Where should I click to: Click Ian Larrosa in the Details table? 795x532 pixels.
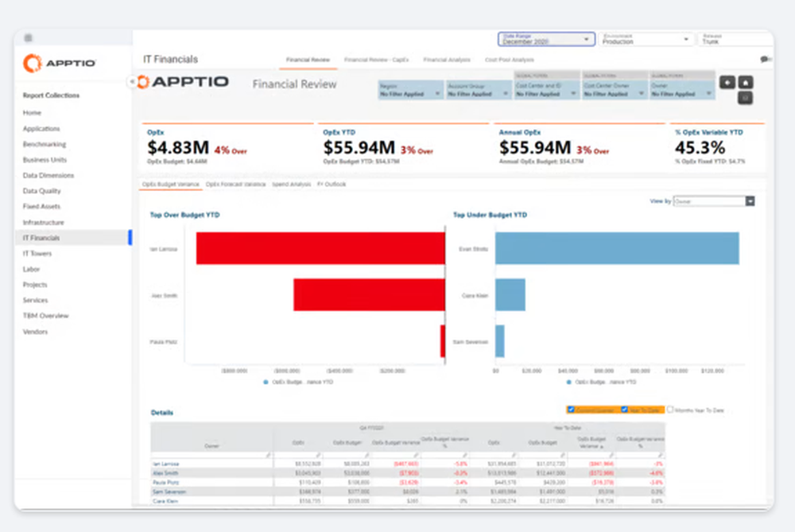(166, 464)
